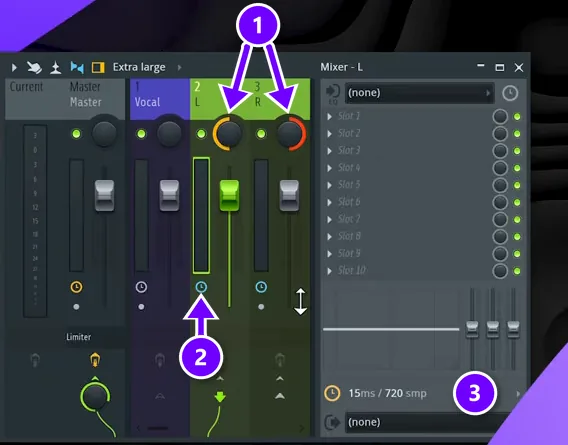568x445 pixels.
Task: Mute the Master track with green LED
Action: click(76, 134)
